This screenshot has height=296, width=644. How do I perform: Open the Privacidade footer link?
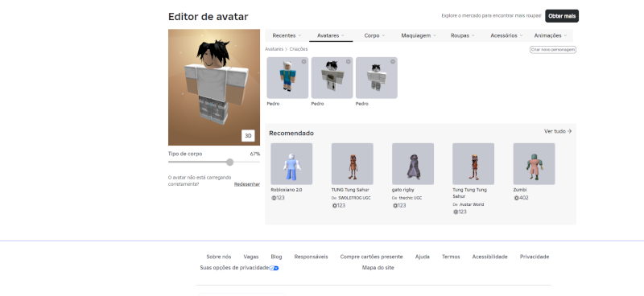[x=535, y=257]
